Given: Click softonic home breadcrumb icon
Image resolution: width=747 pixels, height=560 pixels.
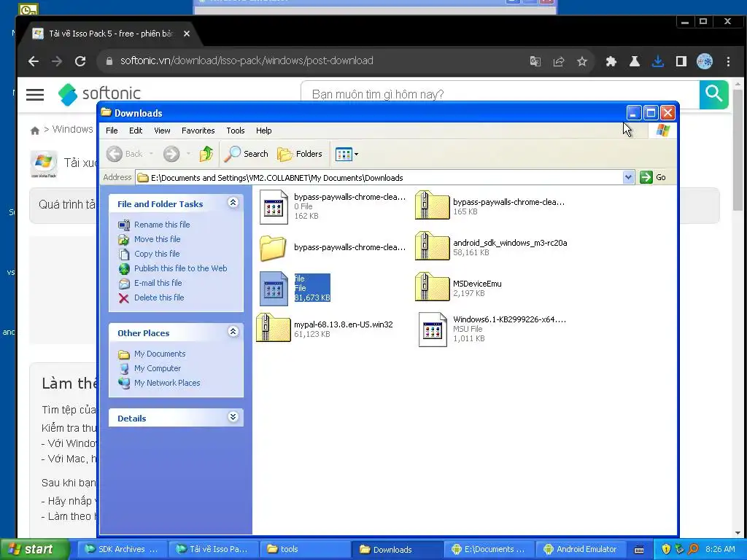Looking at the screenshot, I should pos(35,131).
